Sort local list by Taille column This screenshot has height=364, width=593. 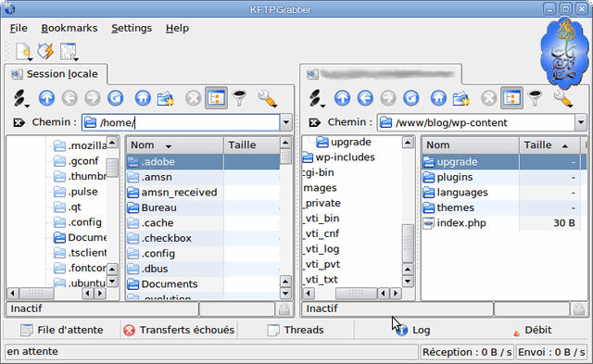251,145
